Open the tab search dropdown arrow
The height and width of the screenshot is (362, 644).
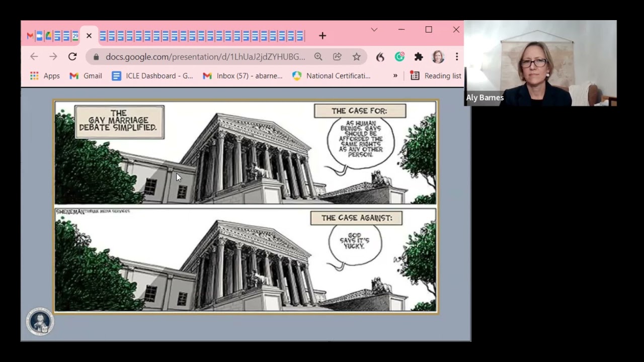click(374, 30)
